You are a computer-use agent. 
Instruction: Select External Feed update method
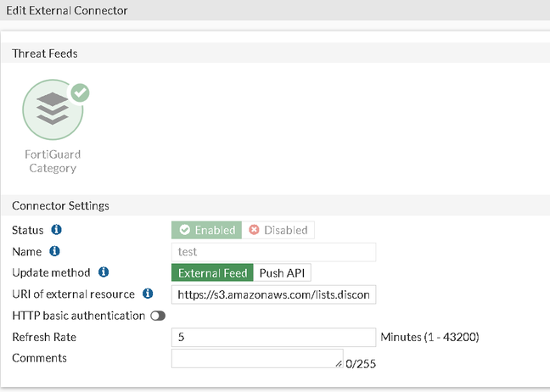click(x=212, y=272)
